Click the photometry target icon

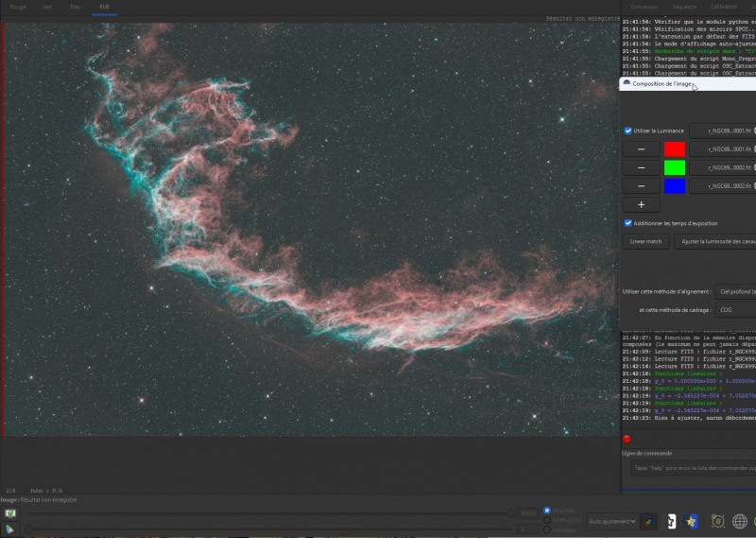pyautogui.click(x=718, y=522)
